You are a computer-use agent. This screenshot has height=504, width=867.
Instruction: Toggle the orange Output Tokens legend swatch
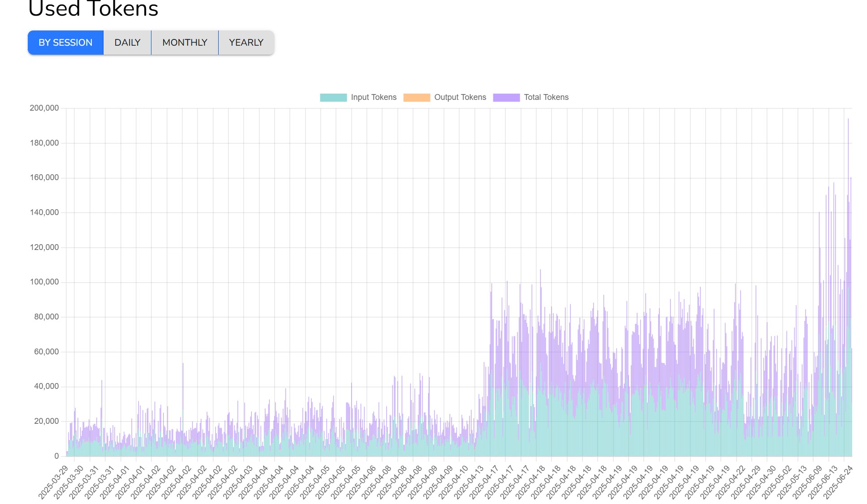pos(417,97)
